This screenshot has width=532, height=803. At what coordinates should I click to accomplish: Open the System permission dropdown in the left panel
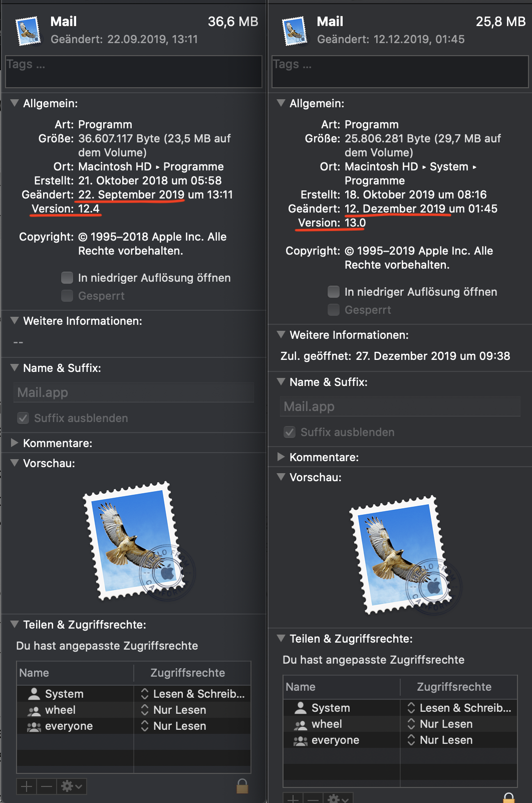coord(193,694)
